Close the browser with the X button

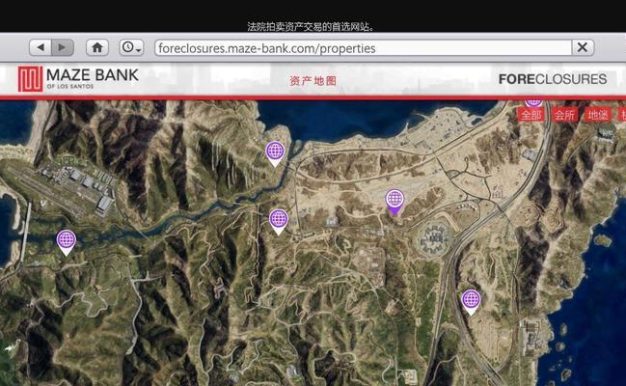click(x=582, y=48)
